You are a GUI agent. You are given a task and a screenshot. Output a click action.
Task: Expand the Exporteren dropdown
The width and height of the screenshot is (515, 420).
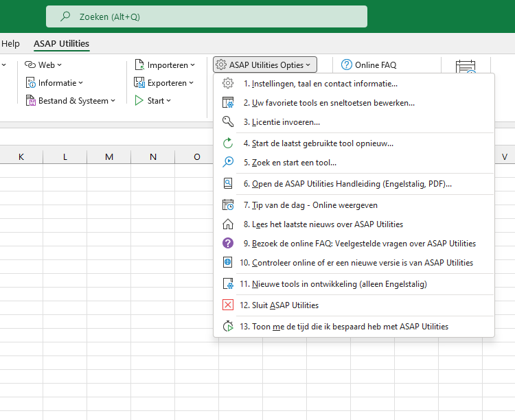(191, 83)
